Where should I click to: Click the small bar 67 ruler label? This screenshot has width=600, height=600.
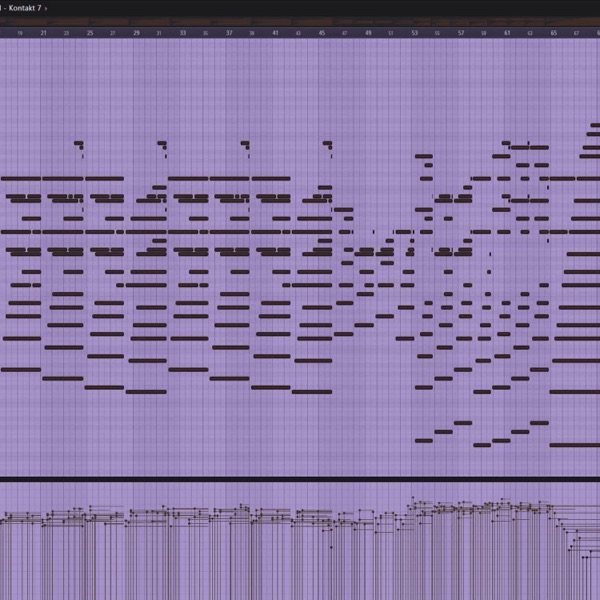tap(576, 33)
